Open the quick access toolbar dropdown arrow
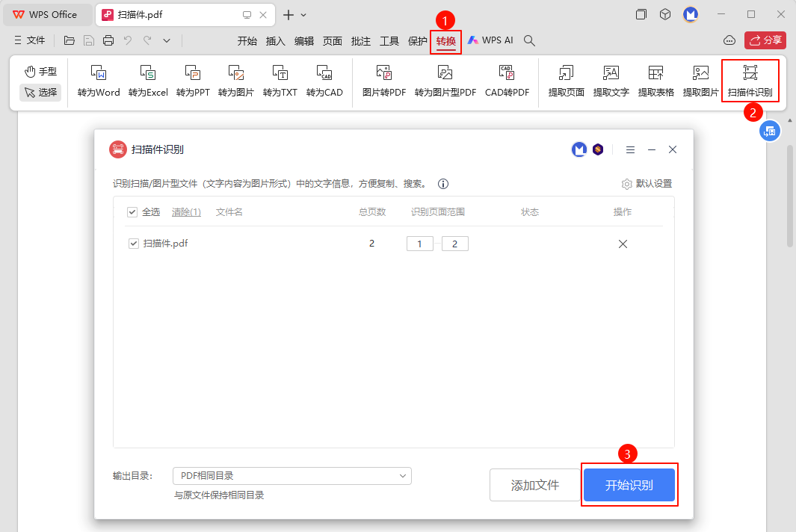Screen dimensions: 796x532 tap(167, 40)
